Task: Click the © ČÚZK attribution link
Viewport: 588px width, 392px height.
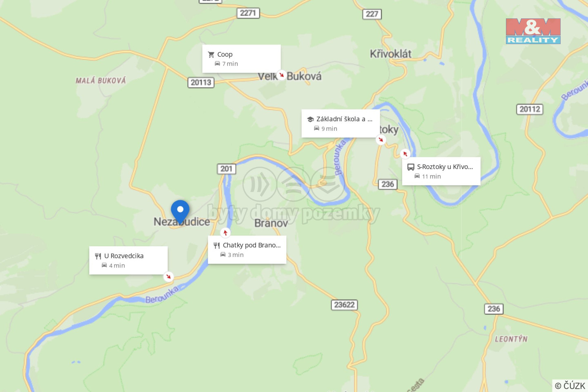Action: pos(570,385)
